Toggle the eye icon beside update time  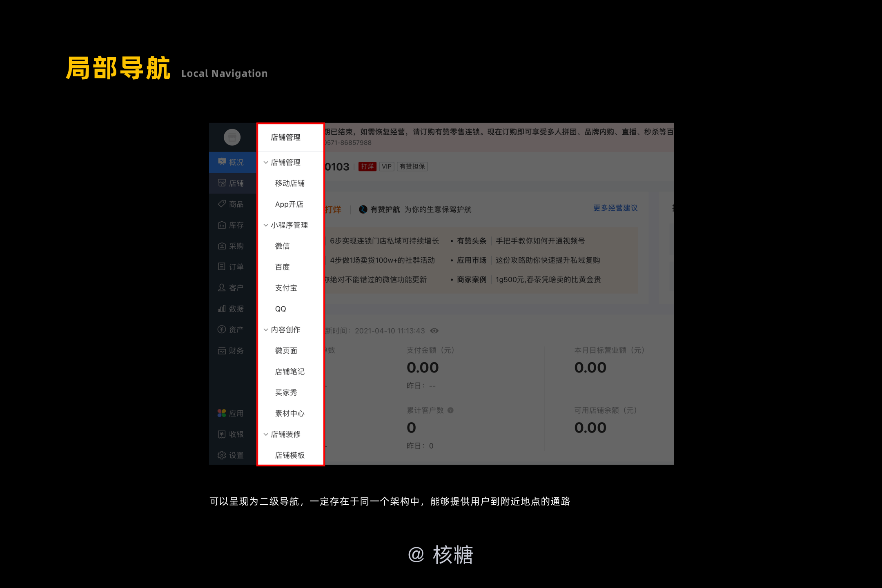pyautogui.click(x=434, y=331)
